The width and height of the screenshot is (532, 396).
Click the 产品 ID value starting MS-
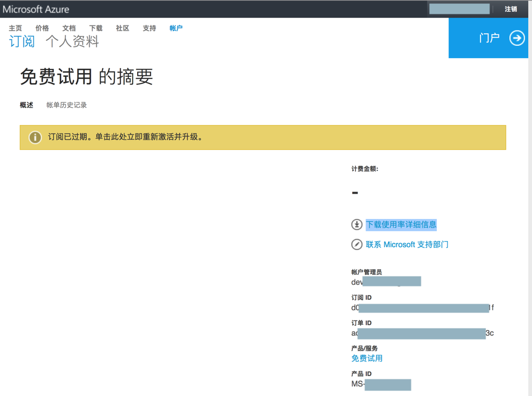pos(381,384)
